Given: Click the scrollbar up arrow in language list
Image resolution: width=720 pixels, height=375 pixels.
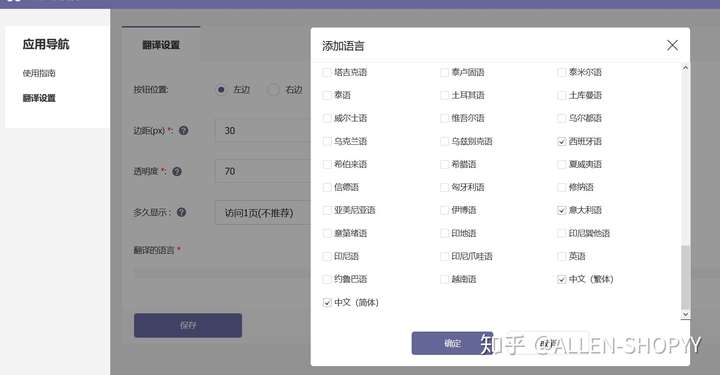Looking at the screenshot, I should tap(685, 68).
